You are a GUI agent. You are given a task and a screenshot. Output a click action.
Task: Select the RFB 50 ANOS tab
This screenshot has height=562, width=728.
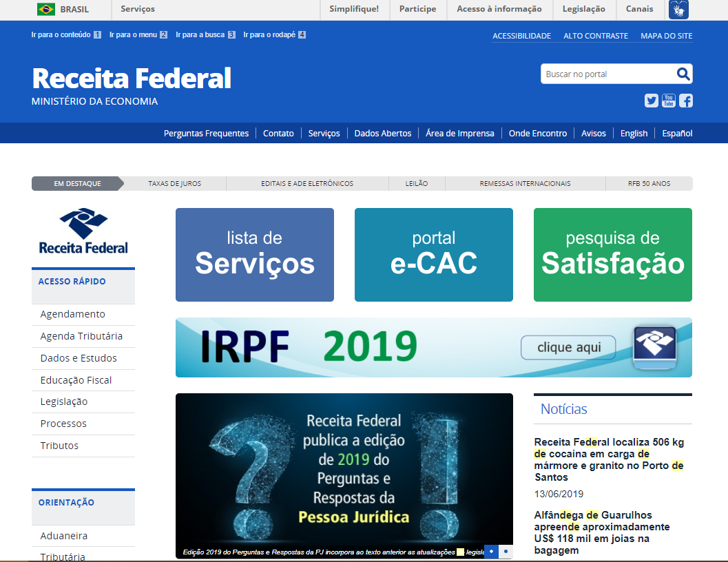tap(649, 183)
